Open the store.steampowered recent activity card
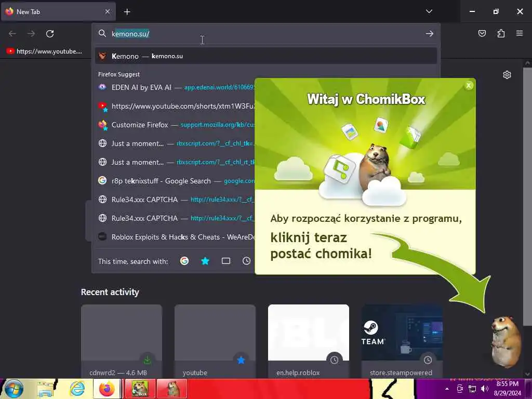Image resolution: width=532 pixels, height=399 pixels. coord(402,341)
